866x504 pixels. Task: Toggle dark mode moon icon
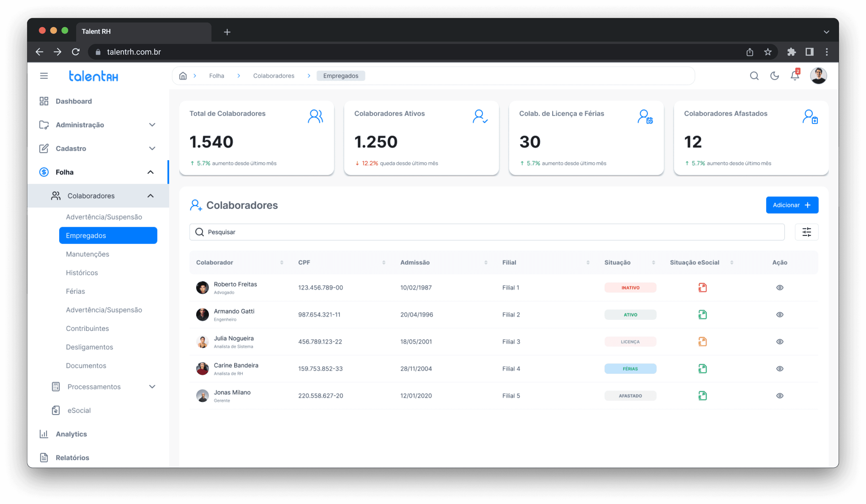(774, 75)
